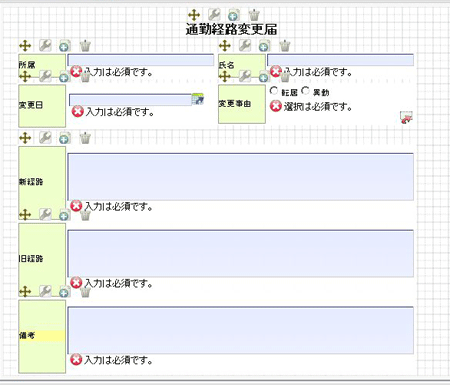This screenshot has width=450, height=385.
Task: Open wrench settings directly above the 変更事由 row
Action: 245,76
